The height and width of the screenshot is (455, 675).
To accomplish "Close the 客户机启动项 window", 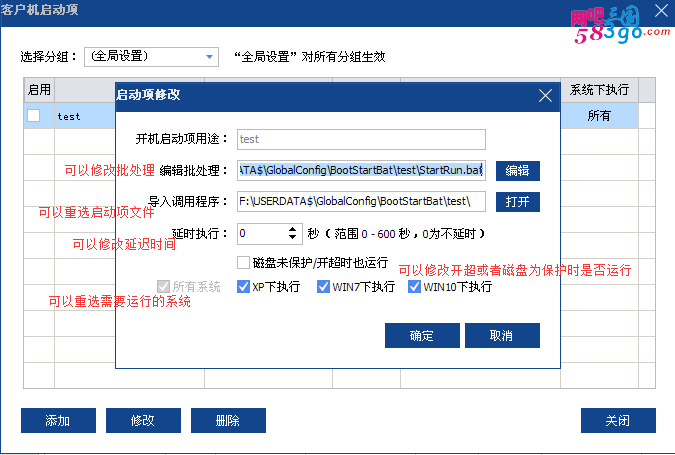I will click(x=661, y=10).
